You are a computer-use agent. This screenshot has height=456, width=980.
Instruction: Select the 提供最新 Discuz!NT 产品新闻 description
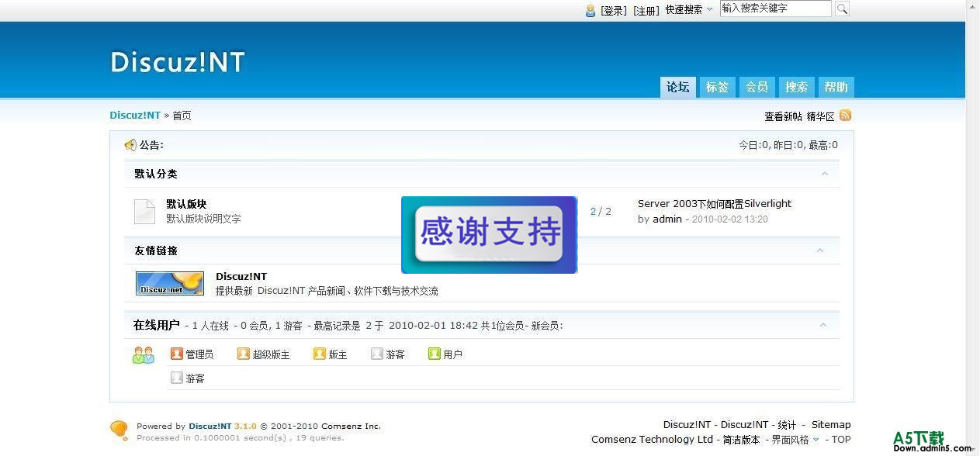pos(327,291)
